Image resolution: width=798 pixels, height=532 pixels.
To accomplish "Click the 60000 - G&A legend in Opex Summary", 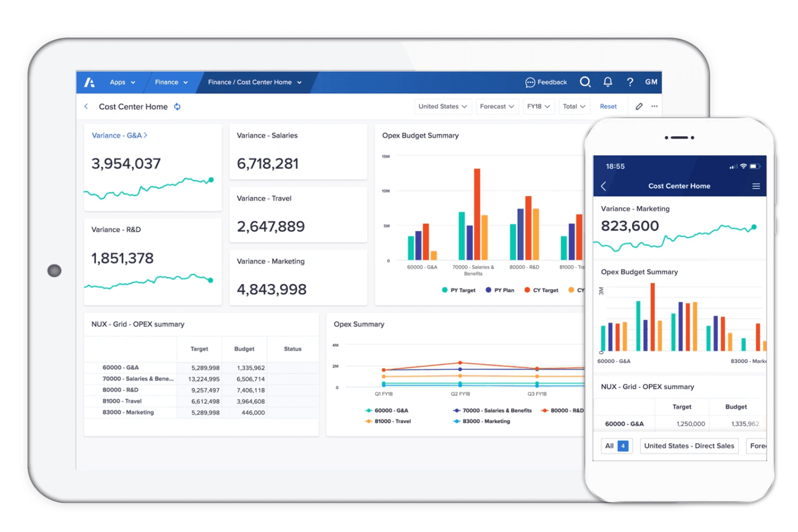I will click(x=387, y=410).
